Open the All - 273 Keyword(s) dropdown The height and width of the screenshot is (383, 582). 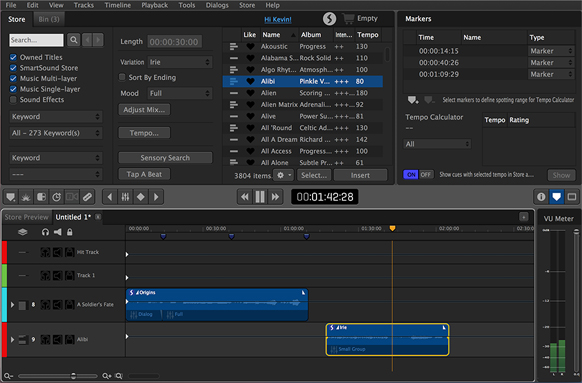pos(55,133)
